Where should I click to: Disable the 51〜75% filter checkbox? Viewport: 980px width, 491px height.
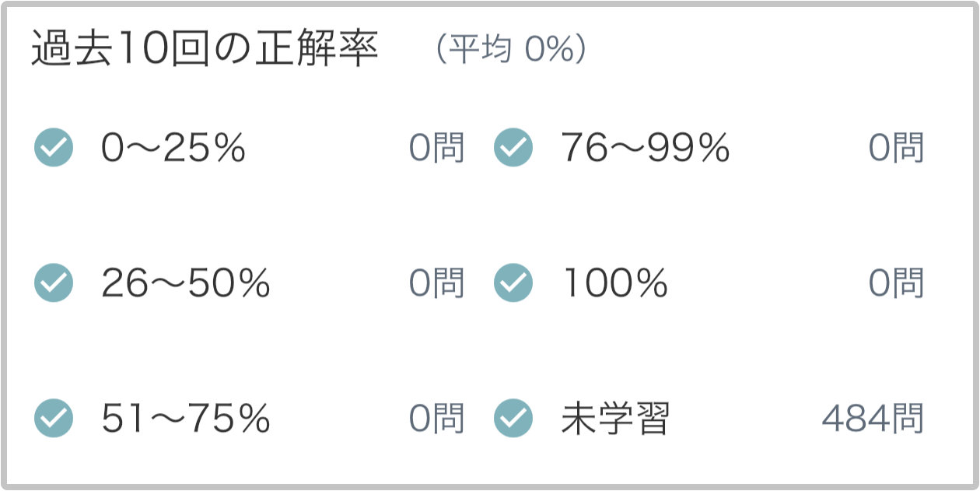pyautogui.click(x=54, y=419)
